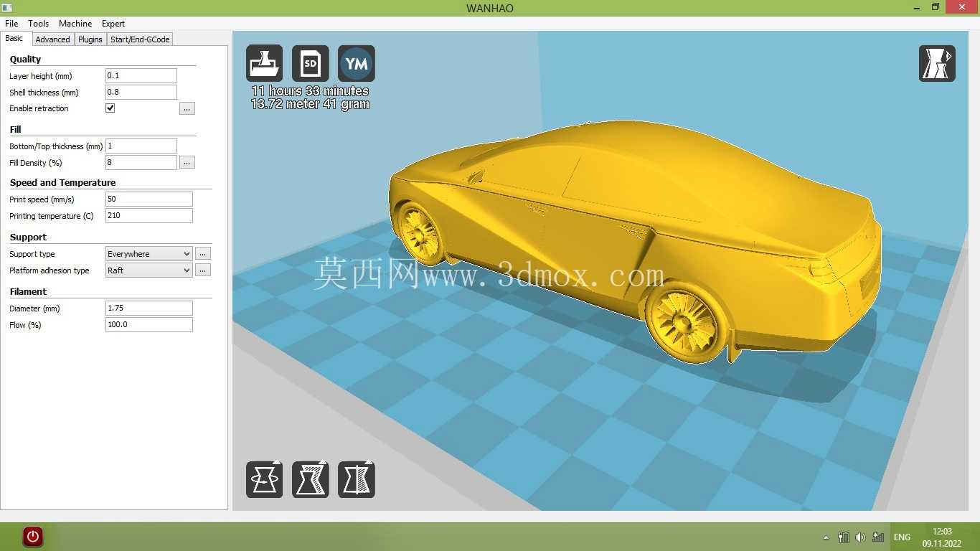Open the Tools menu
Viewport: 980px width, 551px height.
click(39, 24)
